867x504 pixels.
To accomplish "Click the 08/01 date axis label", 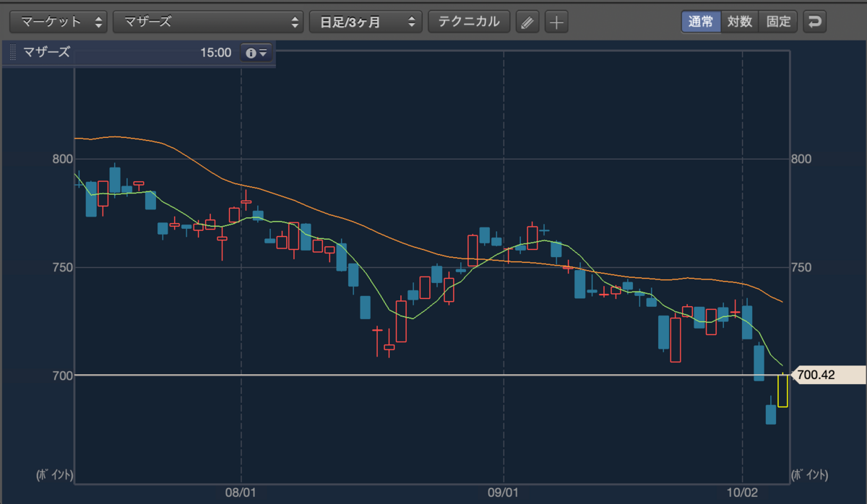I will point(241,492).
